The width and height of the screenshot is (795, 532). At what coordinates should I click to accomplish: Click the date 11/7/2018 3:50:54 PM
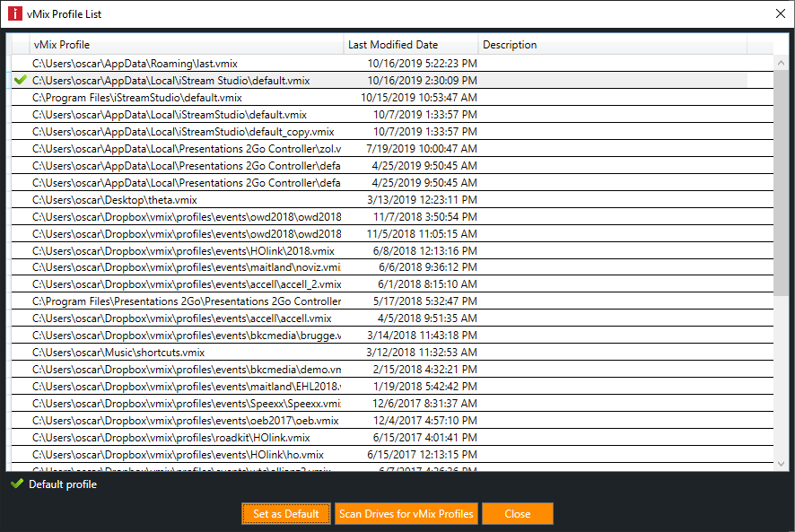pos(425,216)
